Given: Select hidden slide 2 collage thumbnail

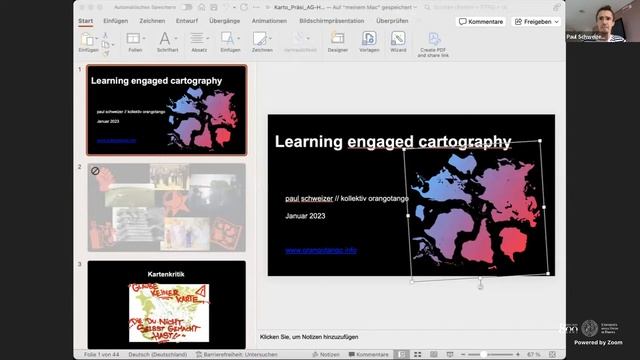Looking at the screenshot, I should click(x=167, y=207).
